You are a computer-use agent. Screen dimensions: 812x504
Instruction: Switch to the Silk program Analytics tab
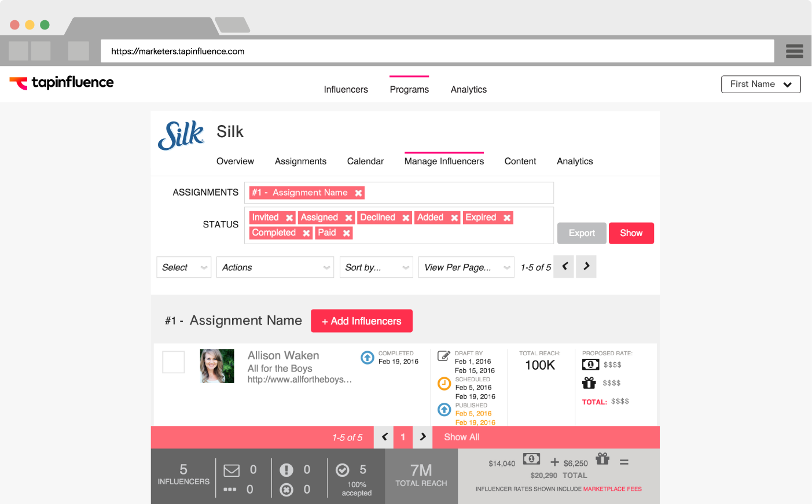[575, 161]
